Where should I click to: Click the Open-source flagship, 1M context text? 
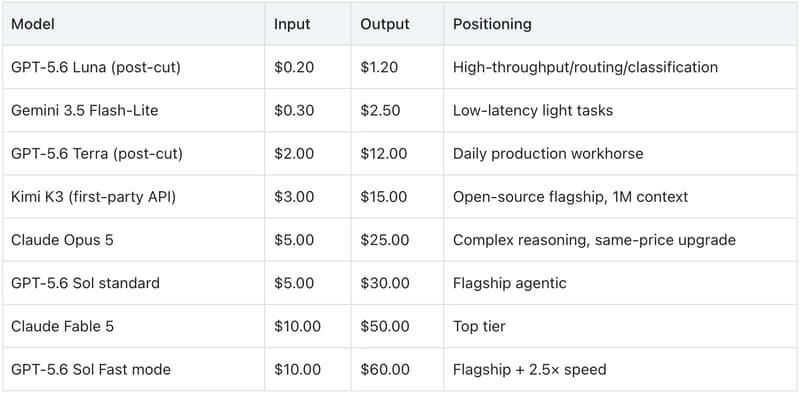point(570,196)
